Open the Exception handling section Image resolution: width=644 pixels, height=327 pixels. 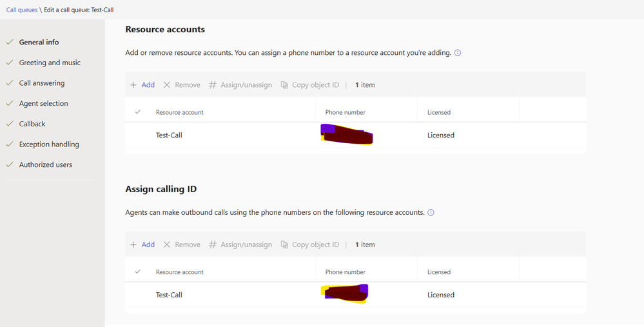(49, 144)
